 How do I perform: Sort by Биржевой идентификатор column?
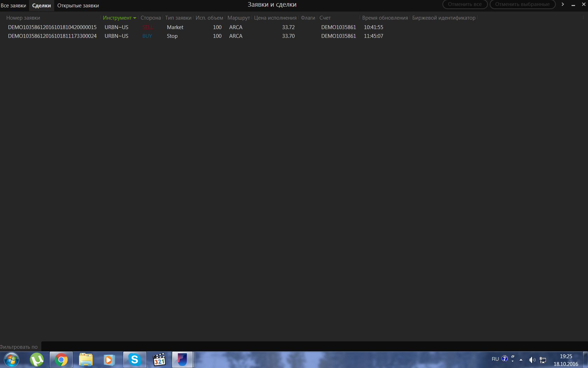pos(444,18)
